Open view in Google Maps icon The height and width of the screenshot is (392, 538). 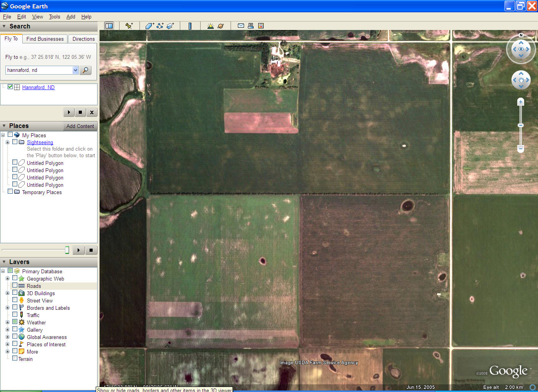(261, 26)
